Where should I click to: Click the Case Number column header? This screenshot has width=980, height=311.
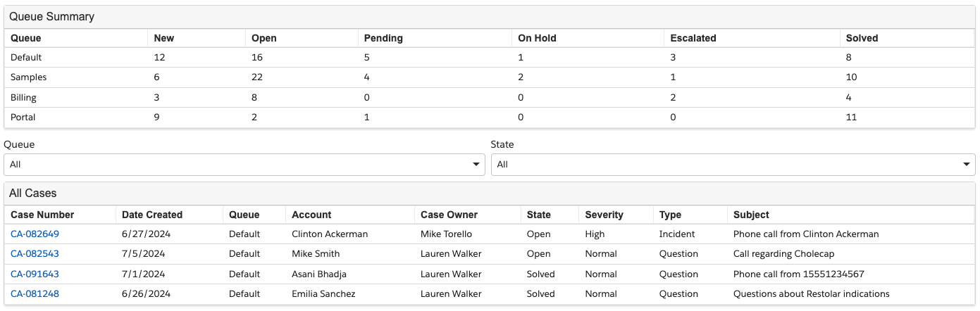[x=42, y=215]
